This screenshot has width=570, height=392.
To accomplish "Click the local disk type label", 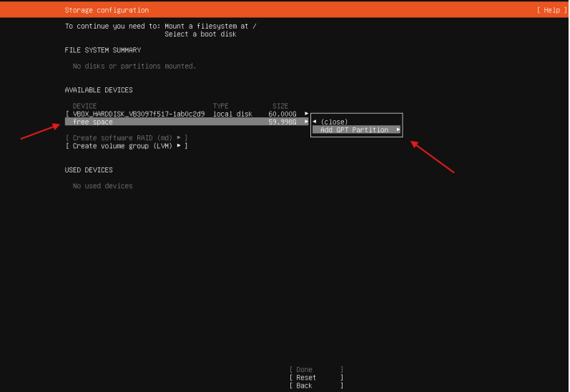I will click(232, 114).
